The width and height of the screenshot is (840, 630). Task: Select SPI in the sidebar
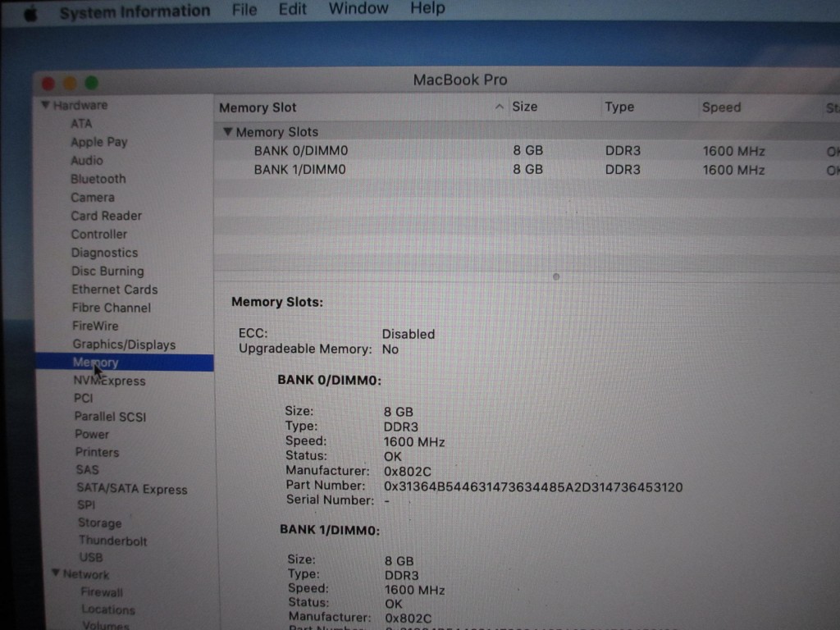(x=85, y=504)
